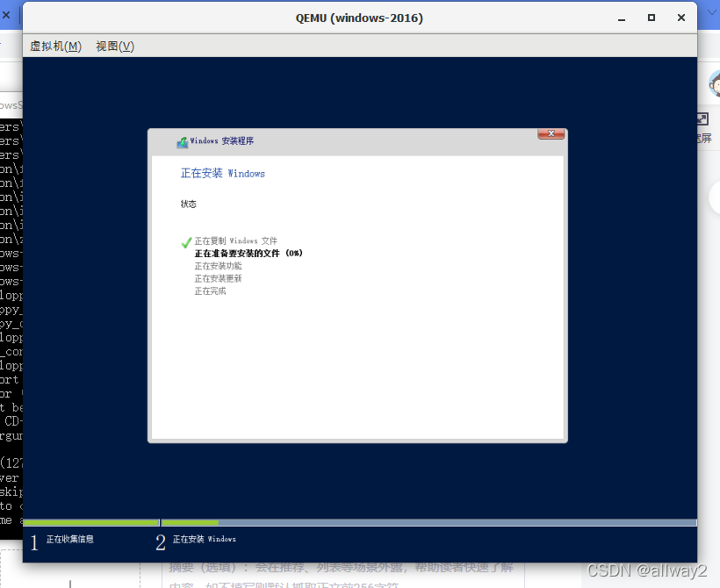Close the Windows 安装程序 dialog
This screenshot has height=588, width=720.
(x=551, y=133)
